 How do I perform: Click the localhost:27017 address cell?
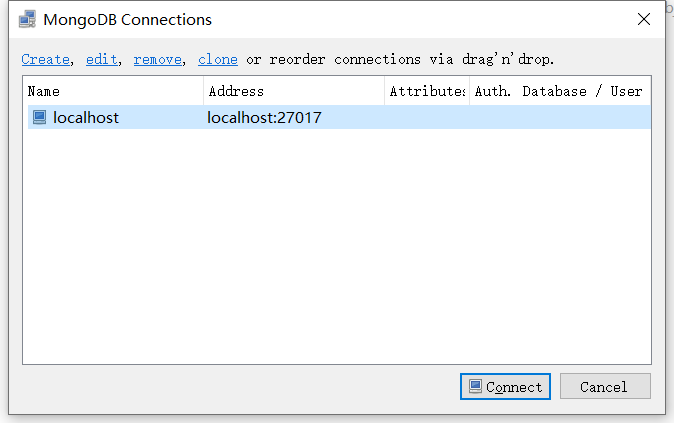click(264, 117)
